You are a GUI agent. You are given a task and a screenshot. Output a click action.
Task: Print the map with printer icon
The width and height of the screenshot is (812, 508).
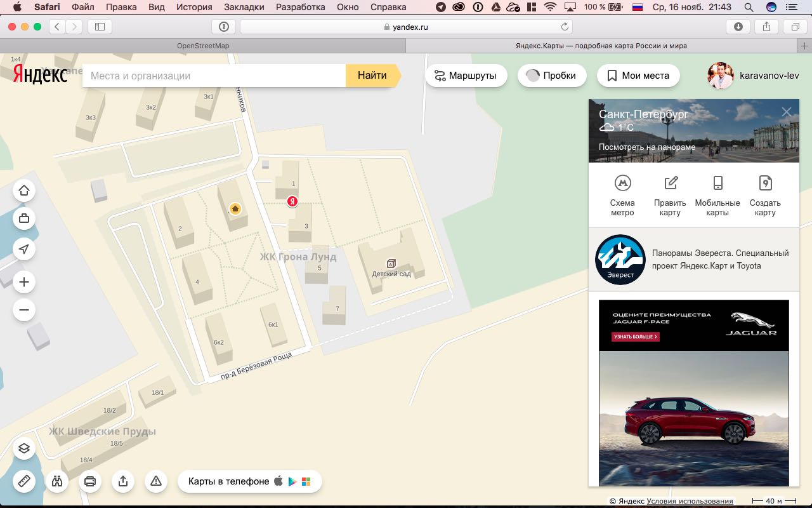pyautogui.click(x=90, y=481)
